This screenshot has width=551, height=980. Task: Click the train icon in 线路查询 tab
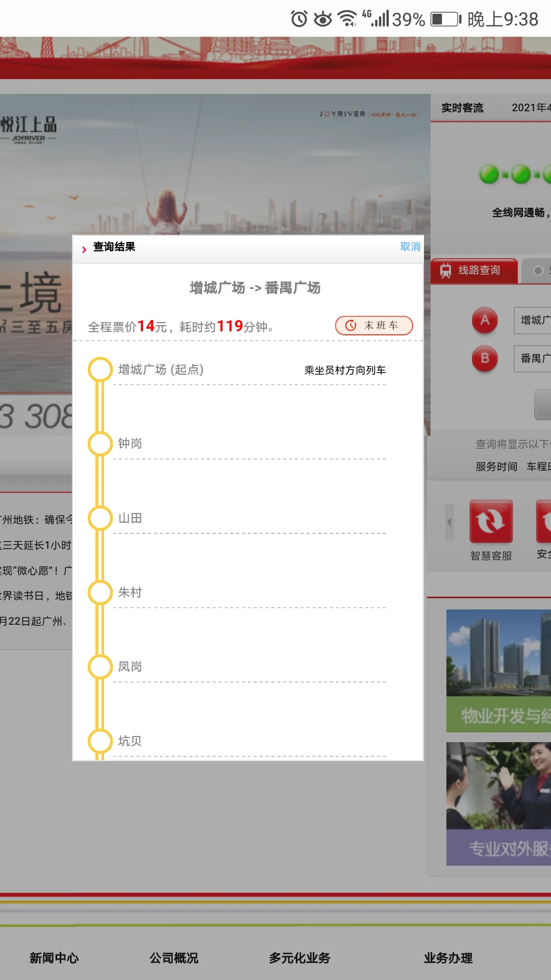446,271
